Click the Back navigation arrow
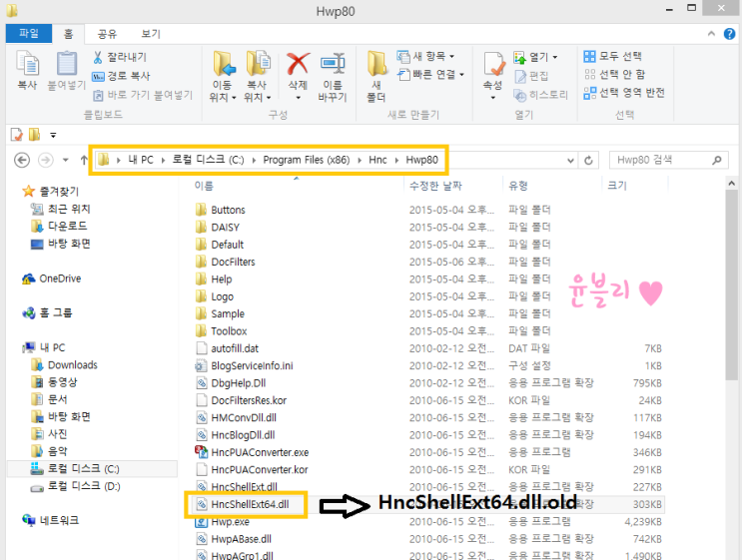The height and width of the screenshot is (560, 742). [22, 160]
